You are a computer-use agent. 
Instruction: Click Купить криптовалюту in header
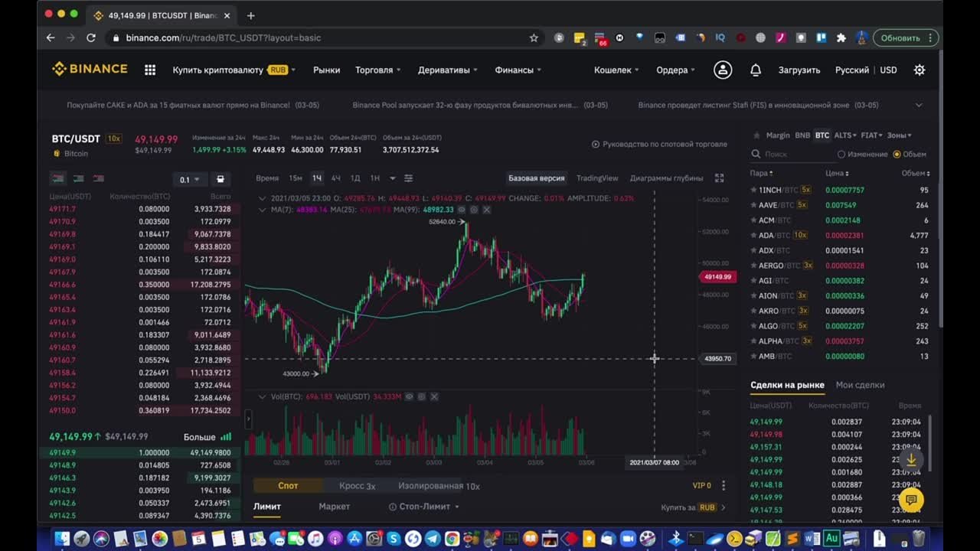tap(217, 70)
